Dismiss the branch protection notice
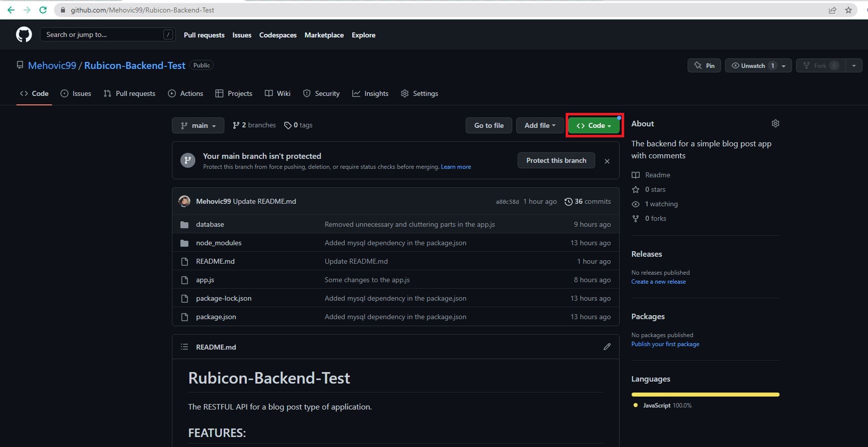The height and width of the screenshot is (447, 868). tap(607, 161)
